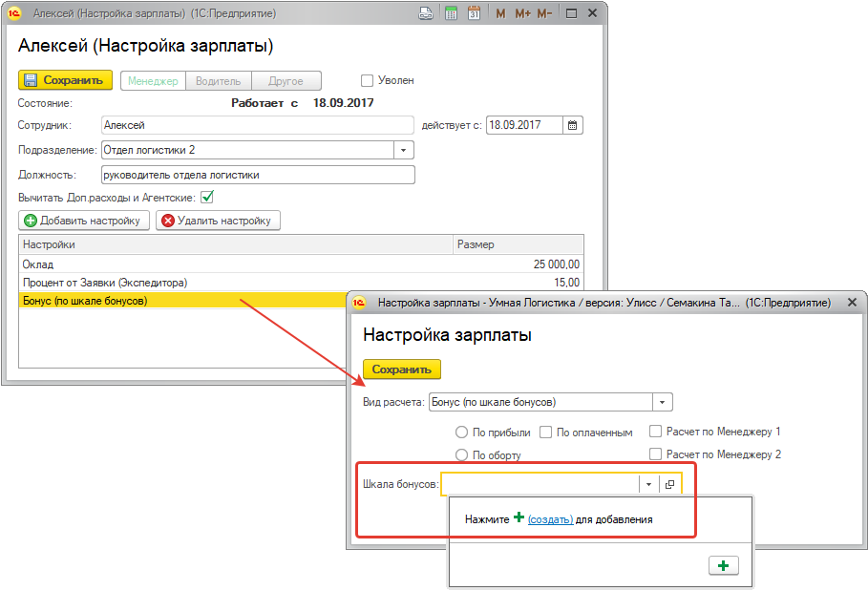
Task: Click the Размер column header
Action: pyautogui.click(x=519, y=244)
